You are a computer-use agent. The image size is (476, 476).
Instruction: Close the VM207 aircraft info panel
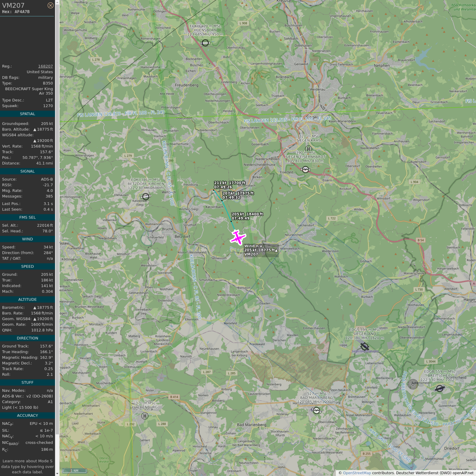pyautogui.click(x=50, y=5)
